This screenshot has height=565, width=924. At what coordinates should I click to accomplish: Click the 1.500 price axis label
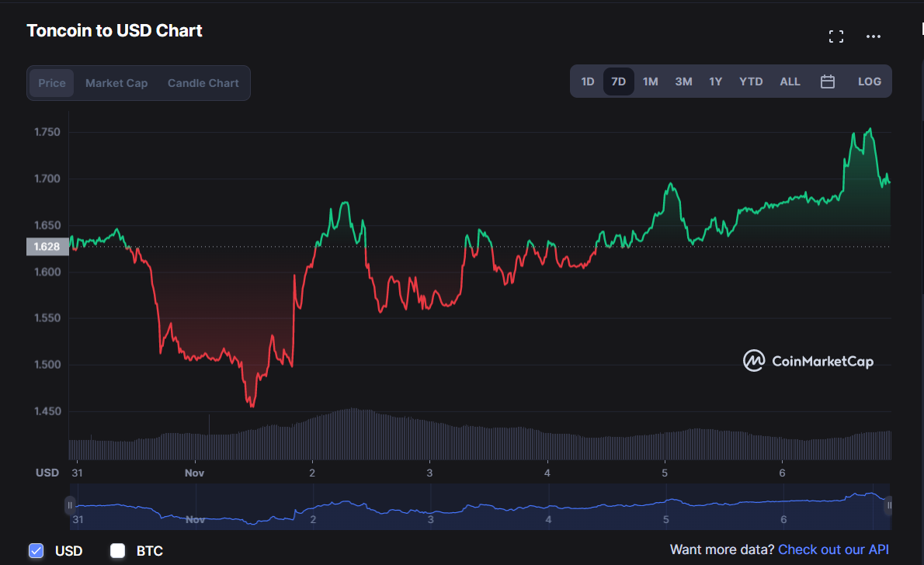(x=47, y=365)
